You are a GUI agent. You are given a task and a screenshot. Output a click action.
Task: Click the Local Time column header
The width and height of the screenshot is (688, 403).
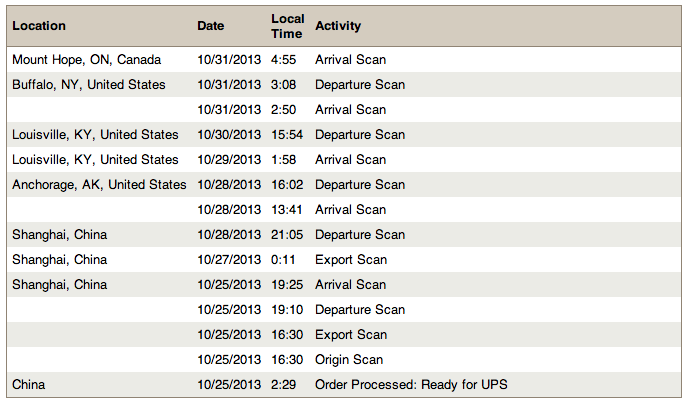tap(286, 26)
